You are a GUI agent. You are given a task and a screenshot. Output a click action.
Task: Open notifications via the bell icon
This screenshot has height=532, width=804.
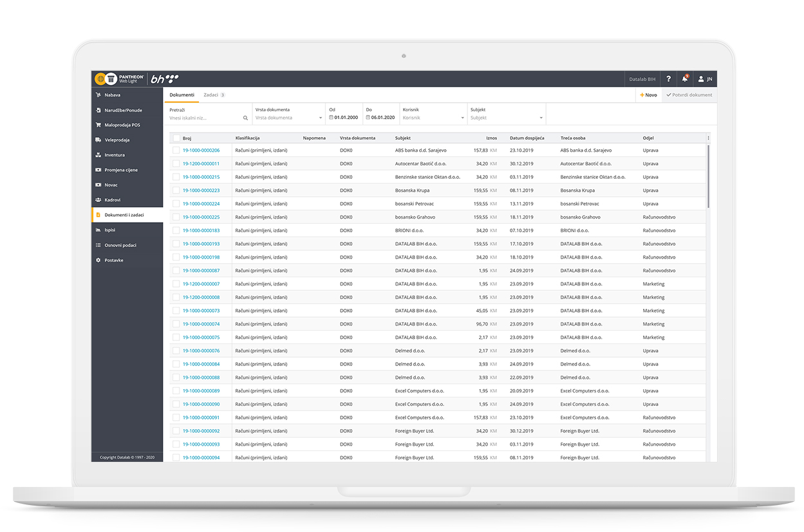pos(684,78)
